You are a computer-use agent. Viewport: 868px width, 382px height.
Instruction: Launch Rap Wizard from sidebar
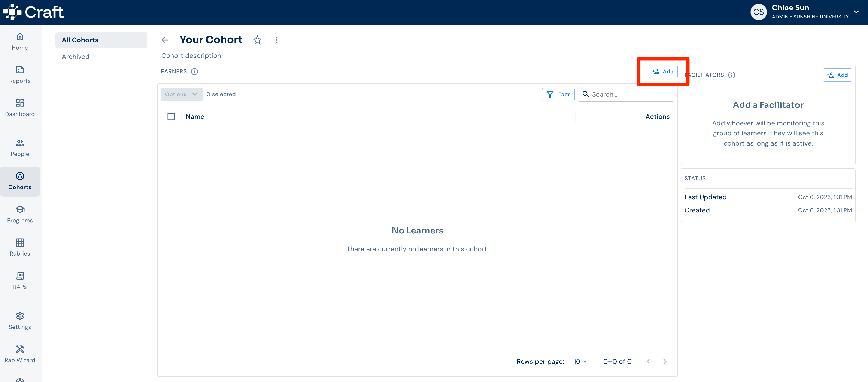[x=20, y=354]
